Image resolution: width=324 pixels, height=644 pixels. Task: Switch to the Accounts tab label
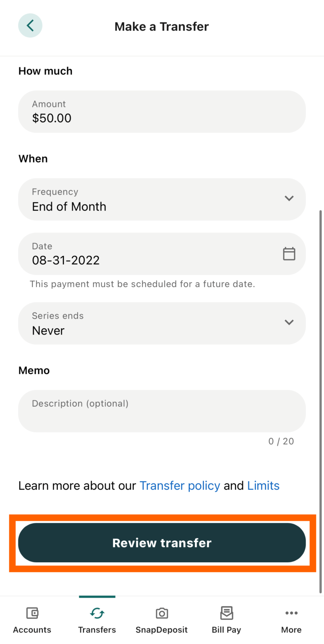click(32, 630)
